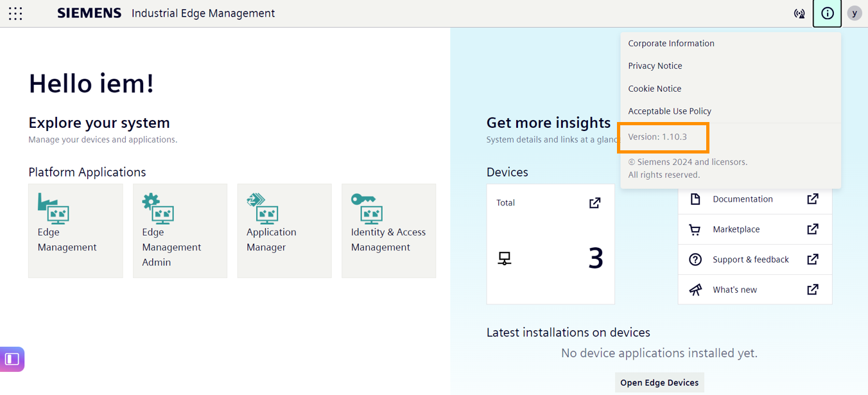This screenshot has height=395, width=868.
Task: Open the Edge Management application tile
Action: pos(75,230)
